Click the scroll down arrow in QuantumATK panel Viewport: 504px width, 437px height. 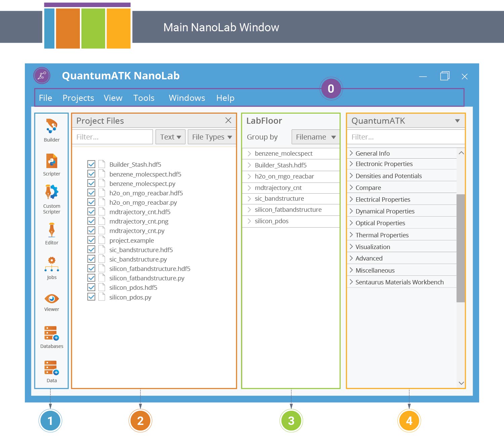tap(461, 383)
